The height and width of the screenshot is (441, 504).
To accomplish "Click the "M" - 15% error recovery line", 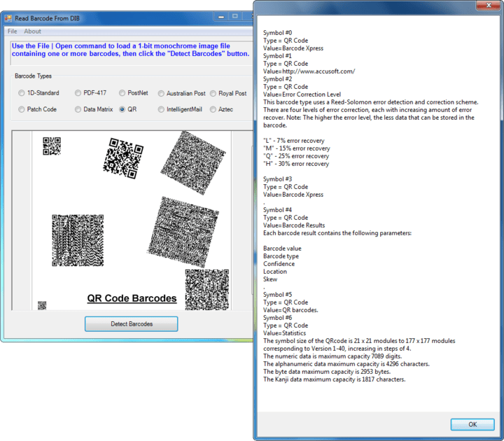I will [x=297, y=148].
